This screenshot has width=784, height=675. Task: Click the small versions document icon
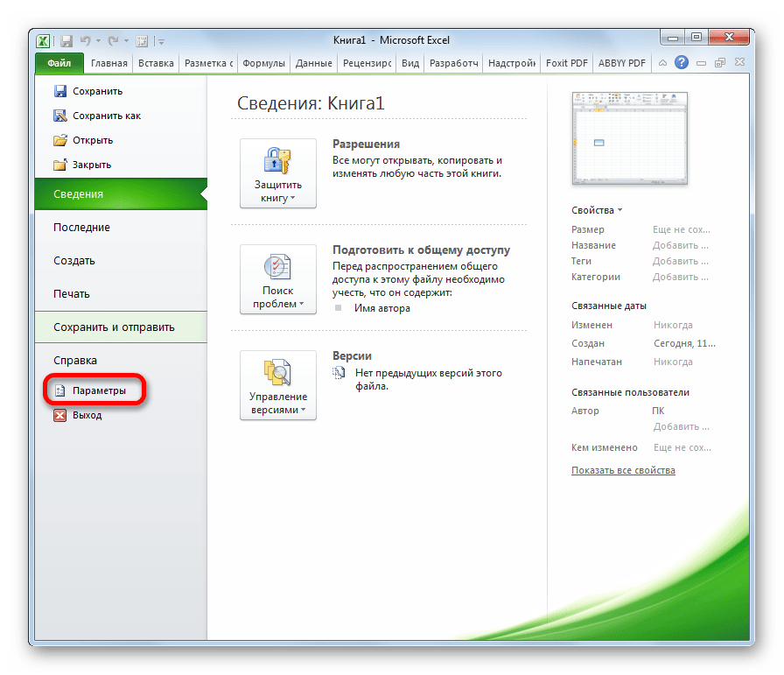point(339,373)
